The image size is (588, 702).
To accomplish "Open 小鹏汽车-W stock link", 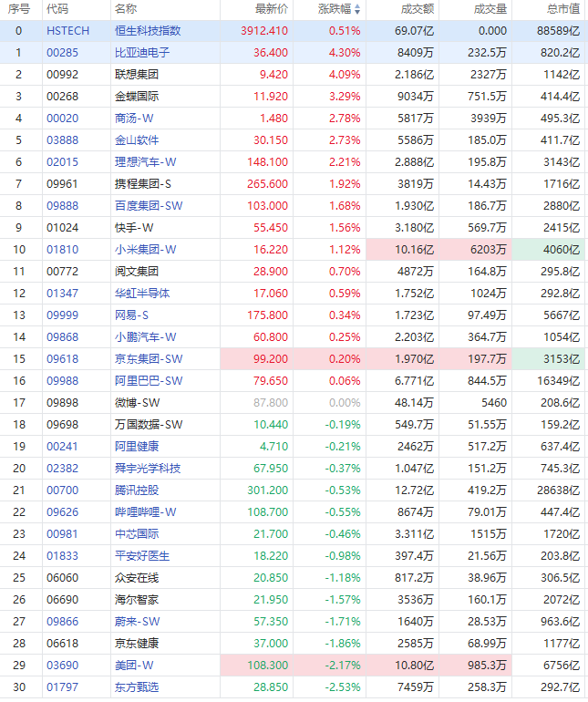I will [146, 337].
